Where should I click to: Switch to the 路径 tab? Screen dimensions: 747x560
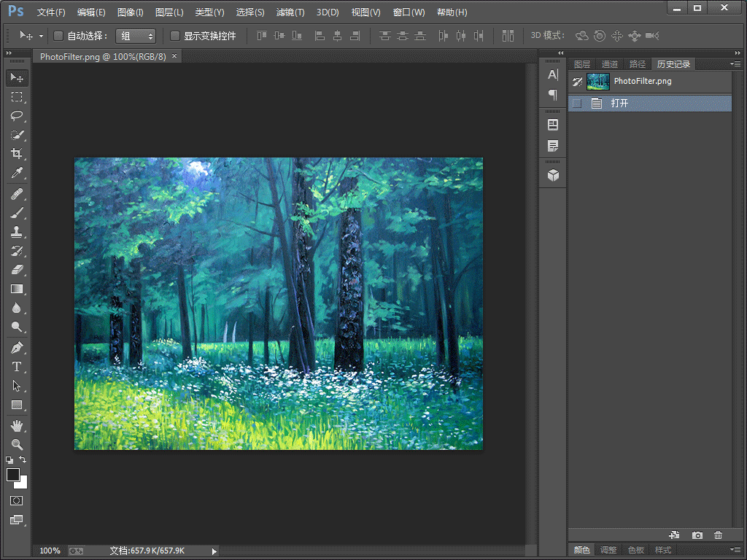tap(637, 64)
